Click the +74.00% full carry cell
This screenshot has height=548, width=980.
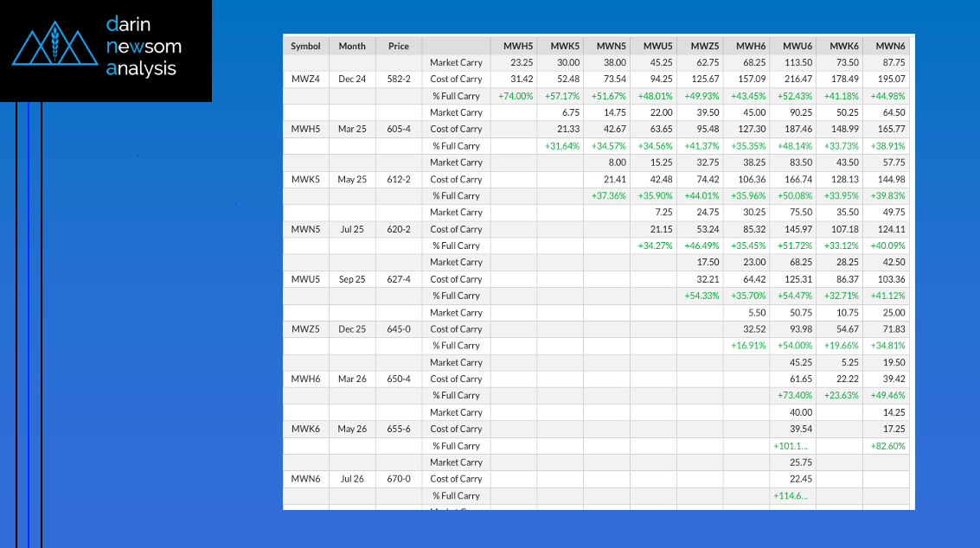coord(516,96)
